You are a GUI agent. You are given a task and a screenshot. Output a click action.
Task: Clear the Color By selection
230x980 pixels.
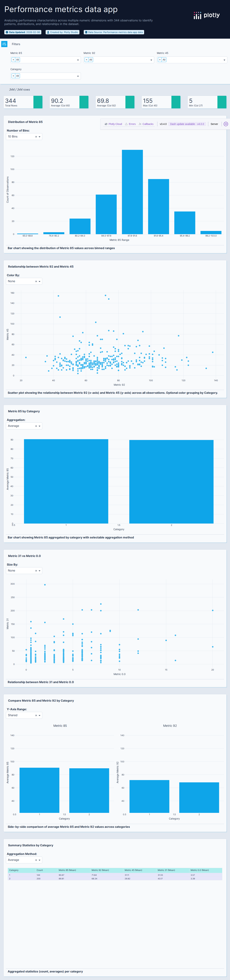(36, 281)
